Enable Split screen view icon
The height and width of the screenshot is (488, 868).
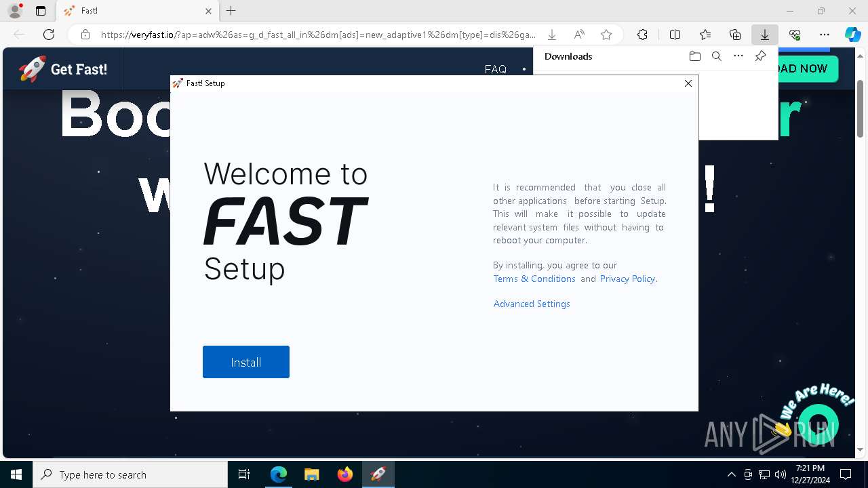(x=675, y=35)
